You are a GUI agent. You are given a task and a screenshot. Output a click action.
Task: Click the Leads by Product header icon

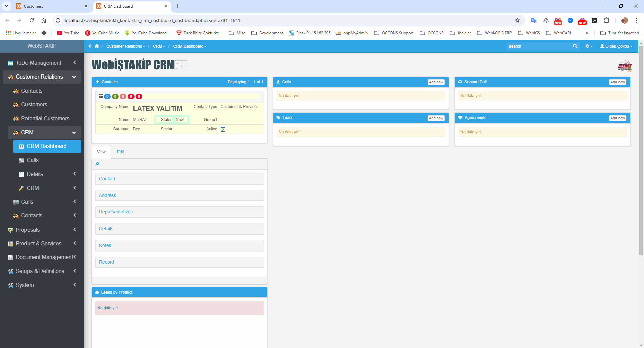pyautogui.click(x=97, y=292)
